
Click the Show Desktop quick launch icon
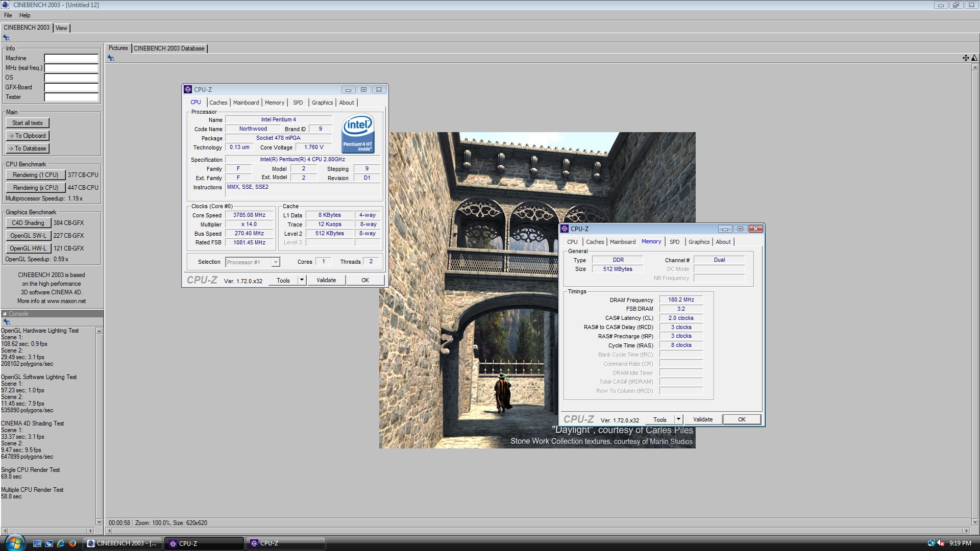pos(37,543)
